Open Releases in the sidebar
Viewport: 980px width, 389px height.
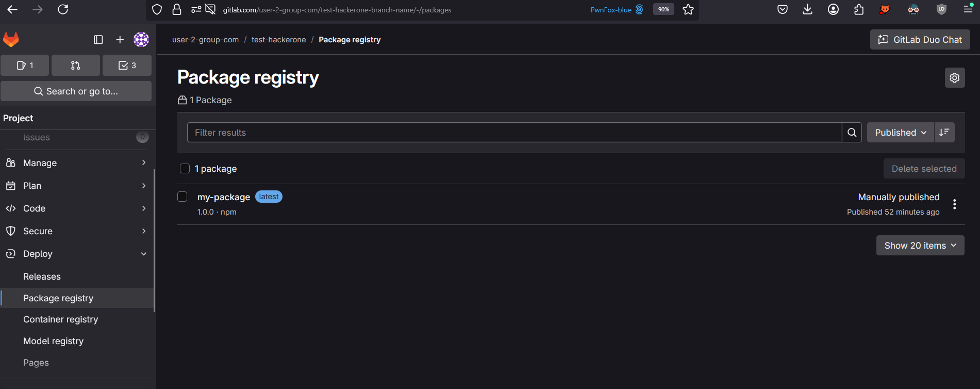42,277
